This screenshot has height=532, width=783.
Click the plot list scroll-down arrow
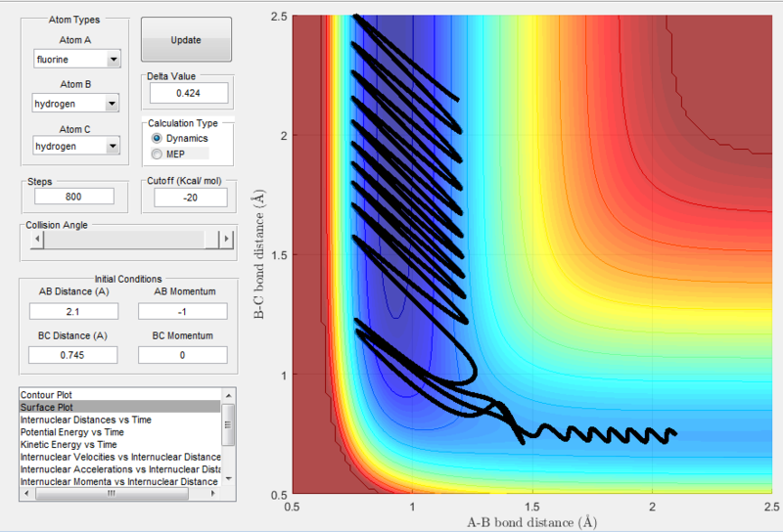(x=228, y=478)
